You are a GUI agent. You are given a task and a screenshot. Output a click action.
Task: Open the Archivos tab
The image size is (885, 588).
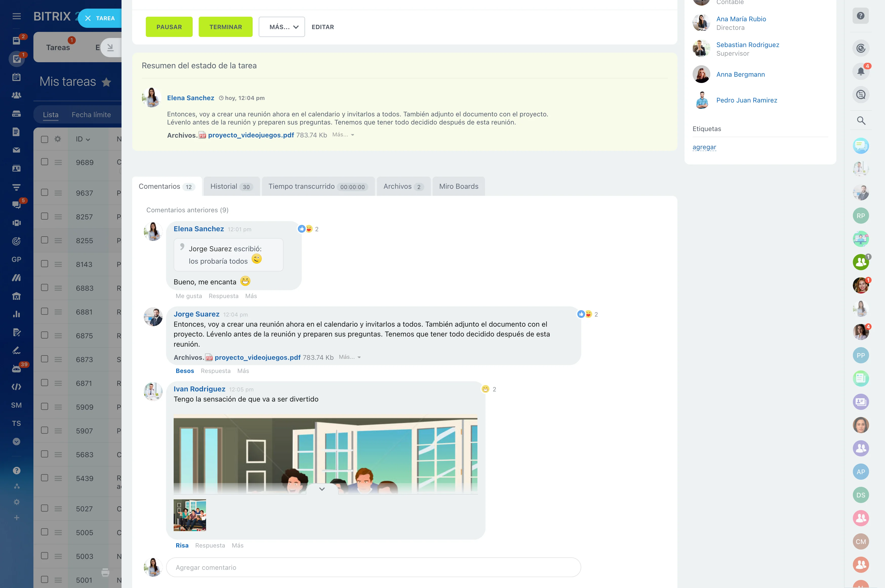[403, 186]
